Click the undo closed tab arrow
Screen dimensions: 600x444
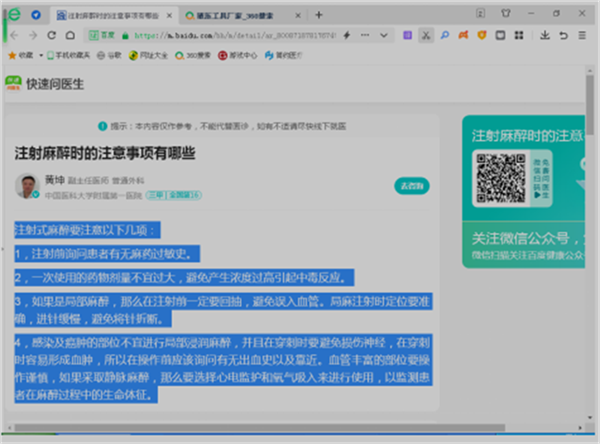pos(564,36)
